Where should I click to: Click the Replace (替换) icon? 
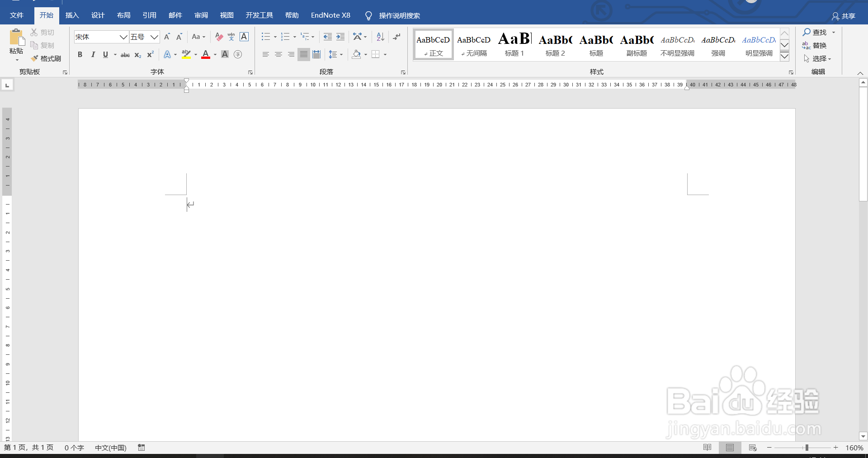pyautogui.click(x=807, y=45)
